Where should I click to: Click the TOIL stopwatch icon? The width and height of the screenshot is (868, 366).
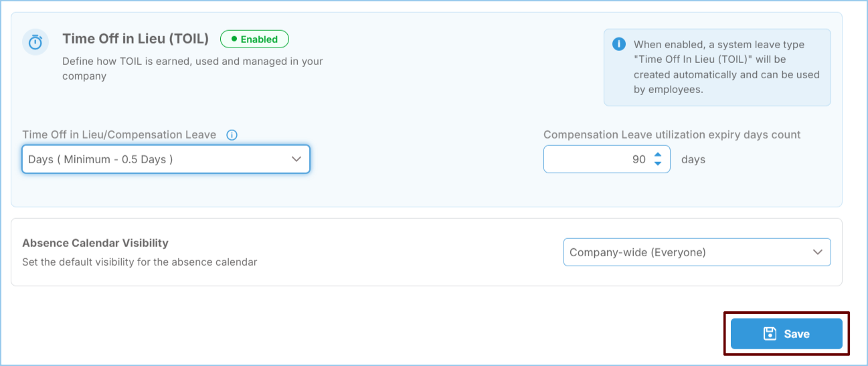click(35, 42)
